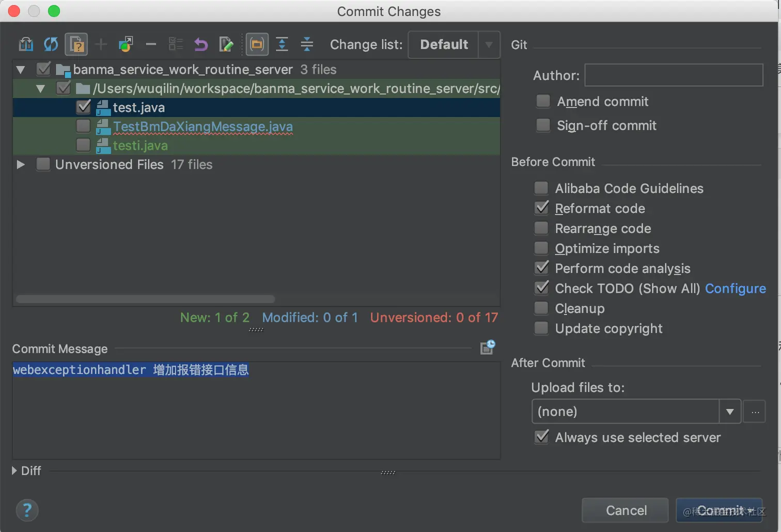Expand the Diff section
The width and height of the screenshot is (781, 532).
[x=14, y=471]
